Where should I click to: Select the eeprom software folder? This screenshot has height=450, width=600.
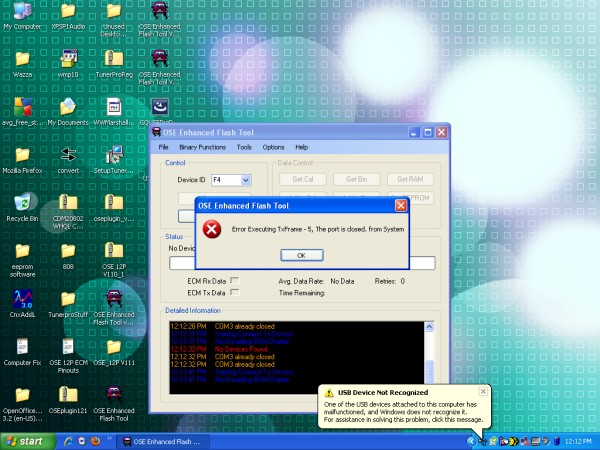[22, 260]
